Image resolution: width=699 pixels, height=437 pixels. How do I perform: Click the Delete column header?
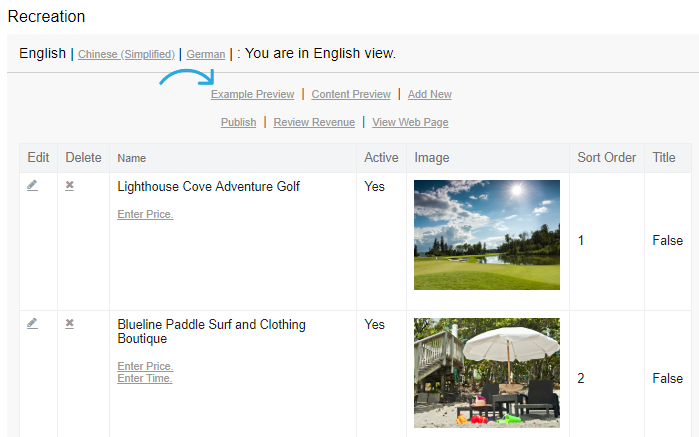83,157
